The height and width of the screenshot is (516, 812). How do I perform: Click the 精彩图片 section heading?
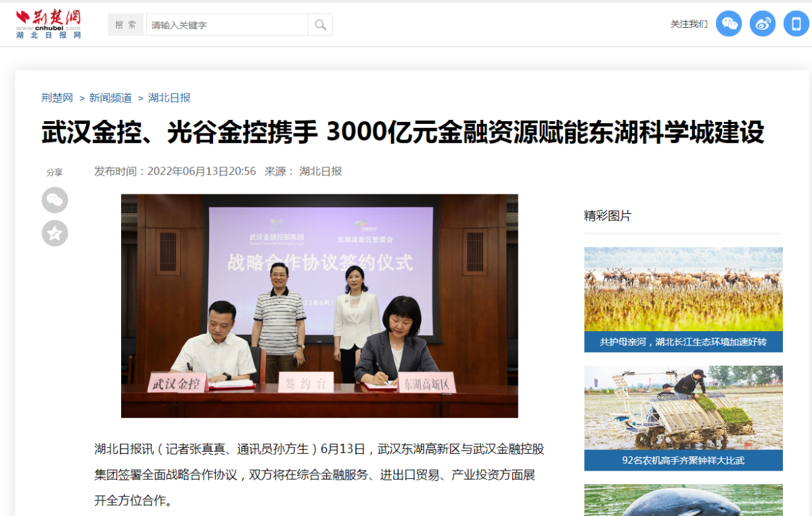pyautogui.click(x=608, y=216)
